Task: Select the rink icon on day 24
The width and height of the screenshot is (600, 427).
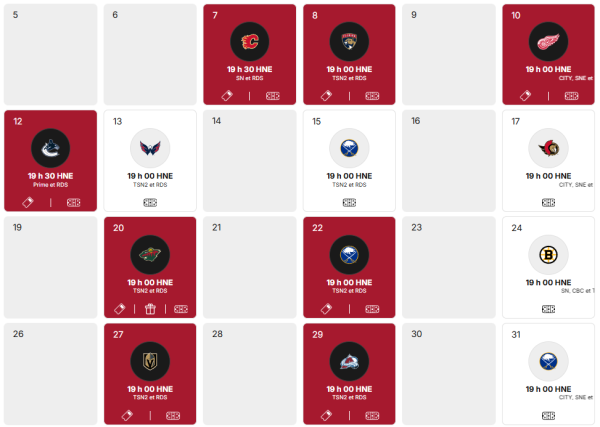Action: [x=548, y=309]
